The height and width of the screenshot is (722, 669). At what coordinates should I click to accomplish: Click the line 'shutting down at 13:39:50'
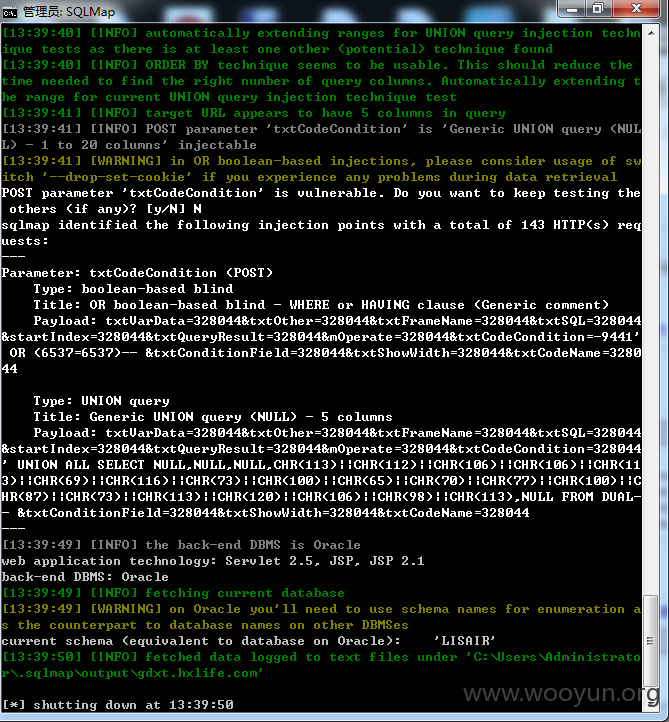tap(117, 705)
